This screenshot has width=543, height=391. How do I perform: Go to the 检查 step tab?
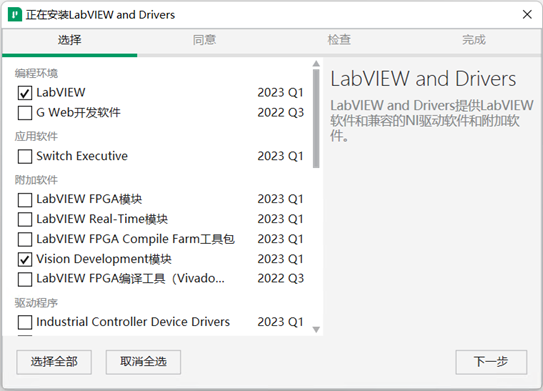(x=339, y=40)
